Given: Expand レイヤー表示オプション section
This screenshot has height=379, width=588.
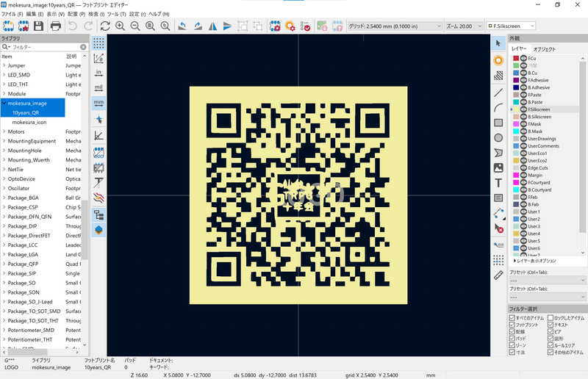Looking at the screenshot, I should click(535, 261).
